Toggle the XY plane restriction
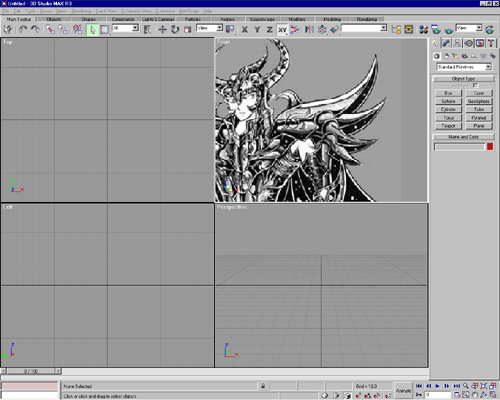The width and height of the screenshot is (500, 400). (x=282, y=30)
